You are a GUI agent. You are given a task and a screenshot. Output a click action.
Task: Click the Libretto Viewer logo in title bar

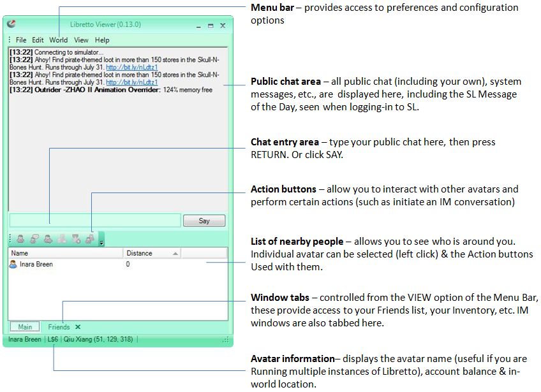coord(11,25)
